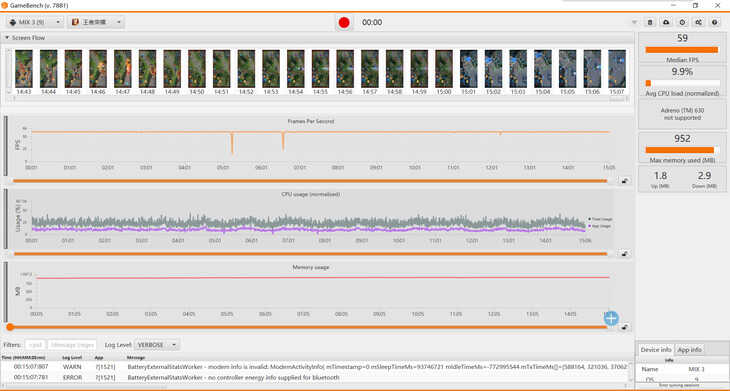Select the Device info tab
This screenshot has height=391, width=730.
tap(656, 350)
